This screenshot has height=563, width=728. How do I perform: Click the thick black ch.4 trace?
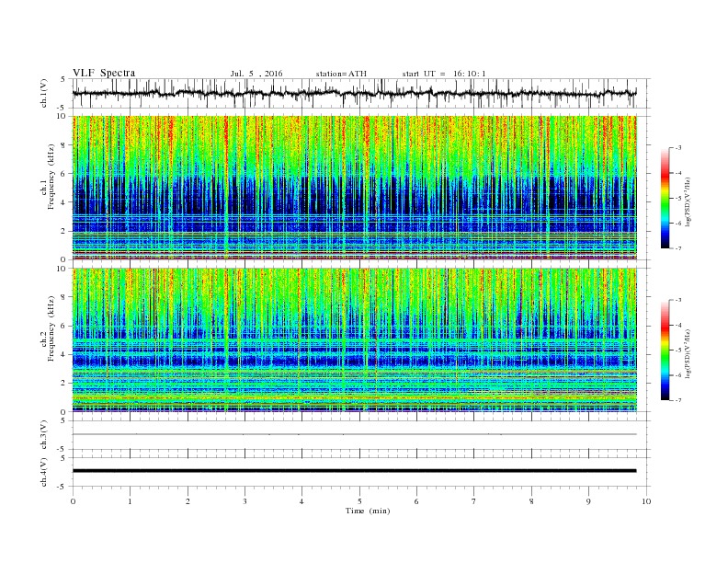point(354,471)
